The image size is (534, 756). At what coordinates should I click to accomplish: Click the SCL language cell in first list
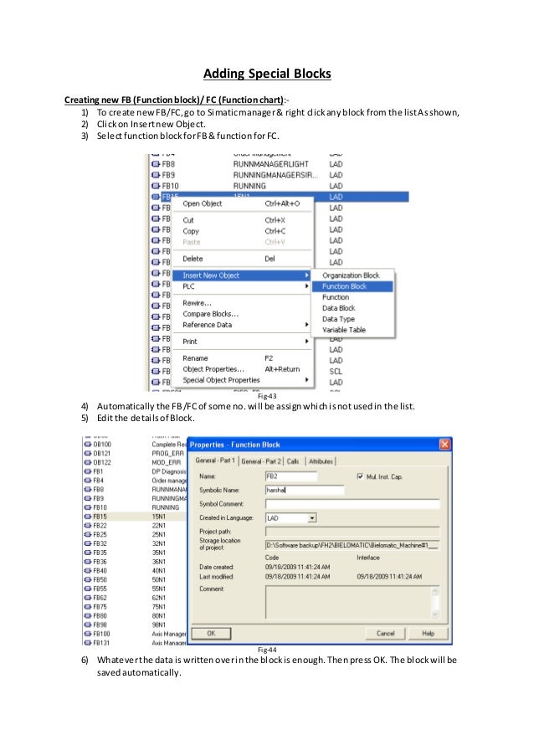tap(336, 371)
